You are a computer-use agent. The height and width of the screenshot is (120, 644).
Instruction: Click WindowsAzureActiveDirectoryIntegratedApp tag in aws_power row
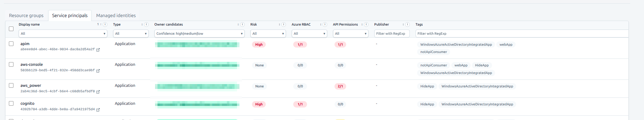coord(477,86)
